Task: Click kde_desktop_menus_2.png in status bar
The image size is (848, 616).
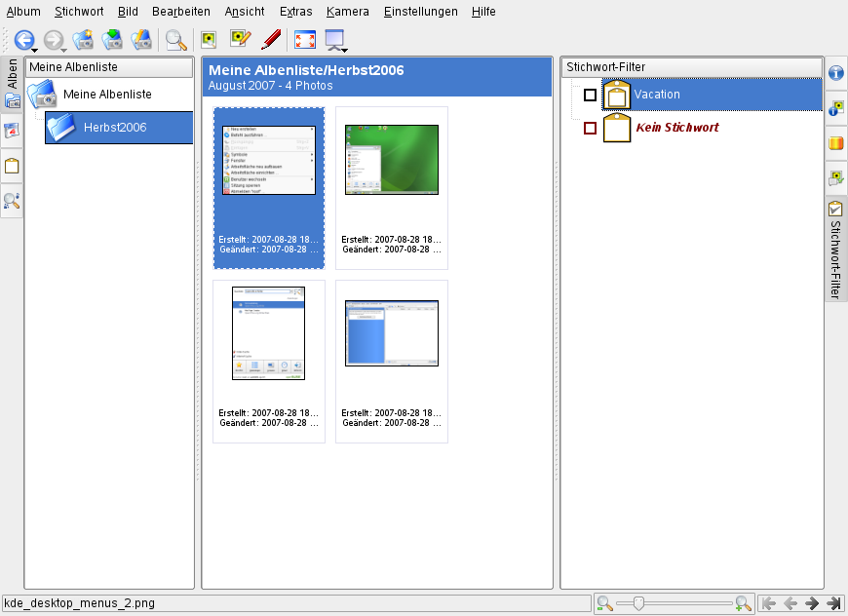Action: click(80, 603)
